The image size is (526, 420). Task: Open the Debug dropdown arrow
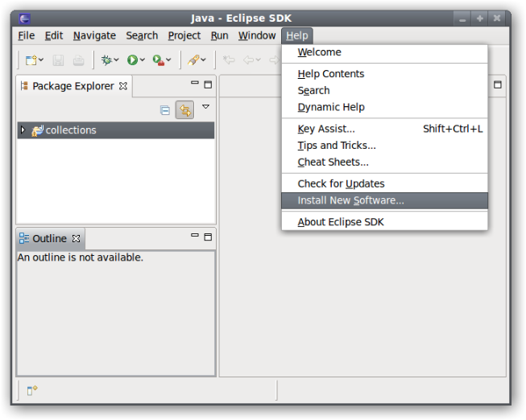(x=116, y=60)
